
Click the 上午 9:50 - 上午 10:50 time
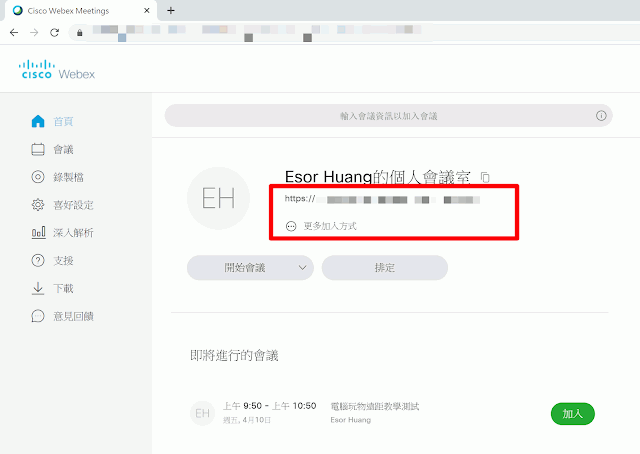269,406
